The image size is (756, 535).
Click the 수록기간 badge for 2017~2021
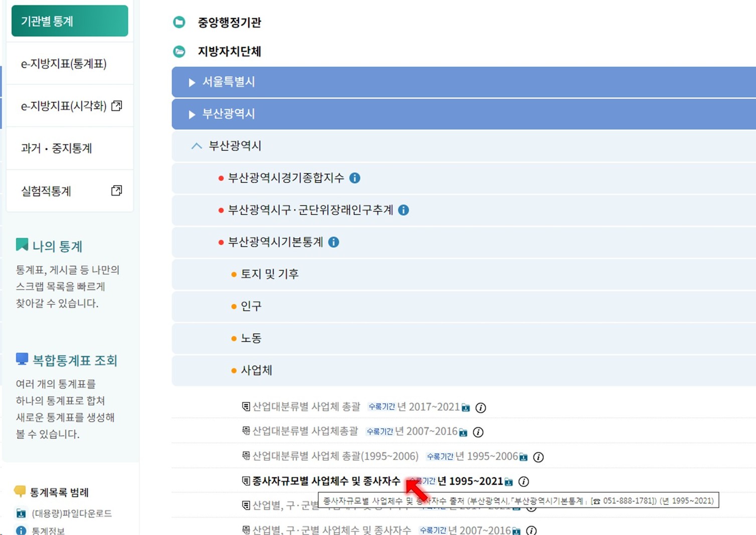(382, 407)
